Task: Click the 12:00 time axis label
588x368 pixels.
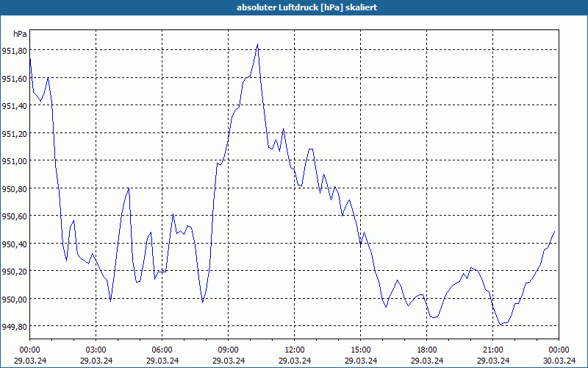Action: [x=295, y=350]
